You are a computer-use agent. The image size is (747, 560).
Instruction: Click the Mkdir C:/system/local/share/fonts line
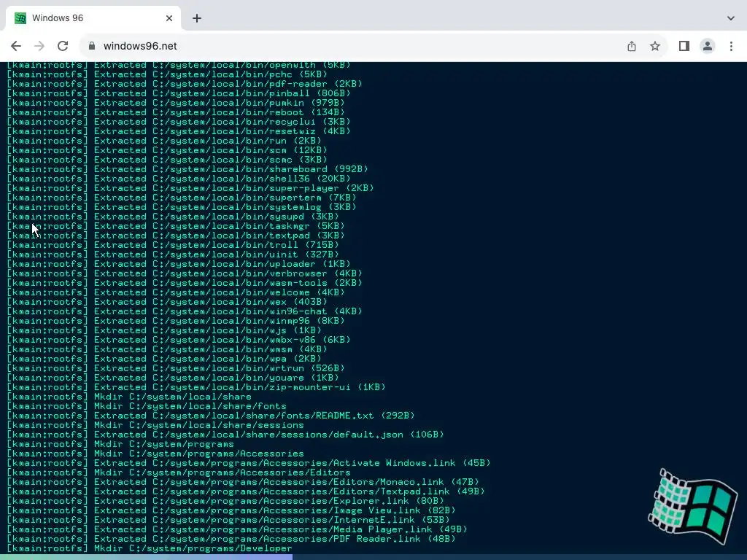pos(146,406)
